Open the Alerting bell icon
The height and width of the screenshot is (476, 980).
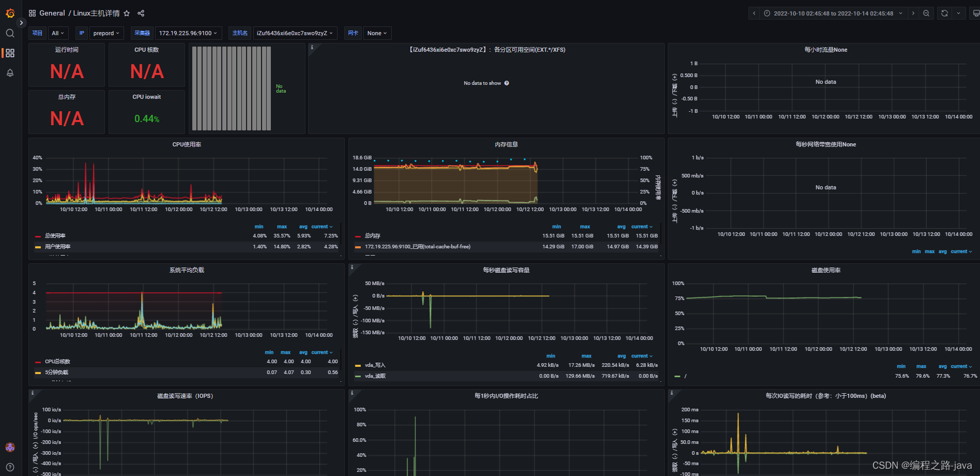coord(10,73)
